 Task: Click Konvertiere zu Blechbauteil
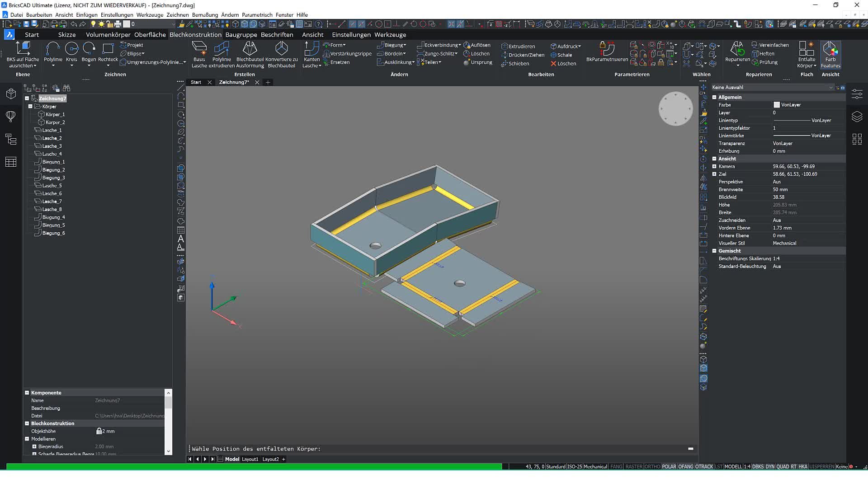click(x=281, y=54)
